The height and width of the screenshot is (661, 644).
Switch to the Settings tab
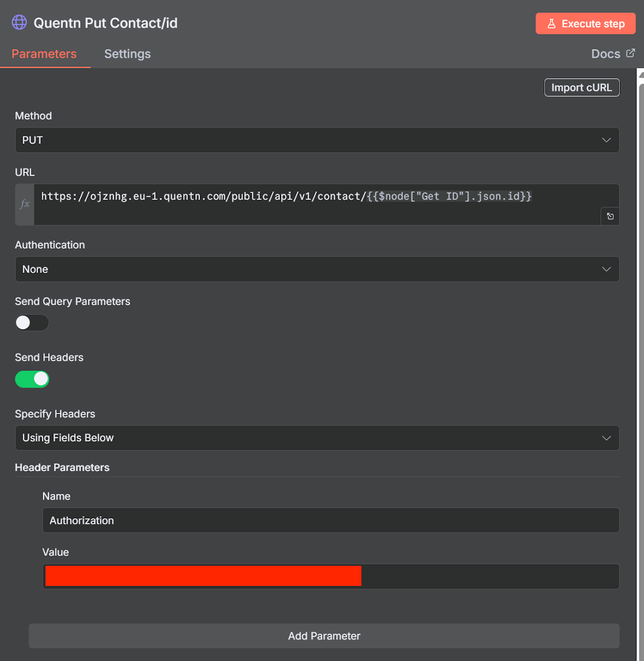point(127,54)
